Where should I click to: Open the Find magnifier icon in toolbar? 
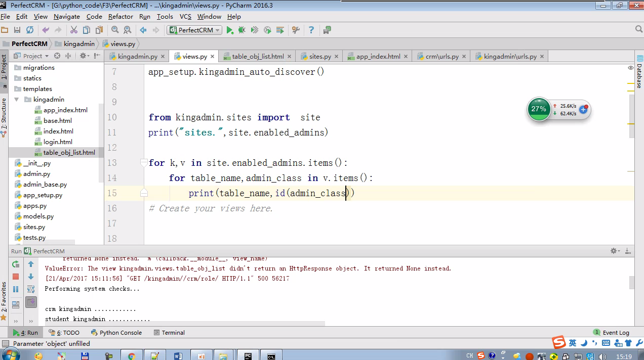[115, 30]
